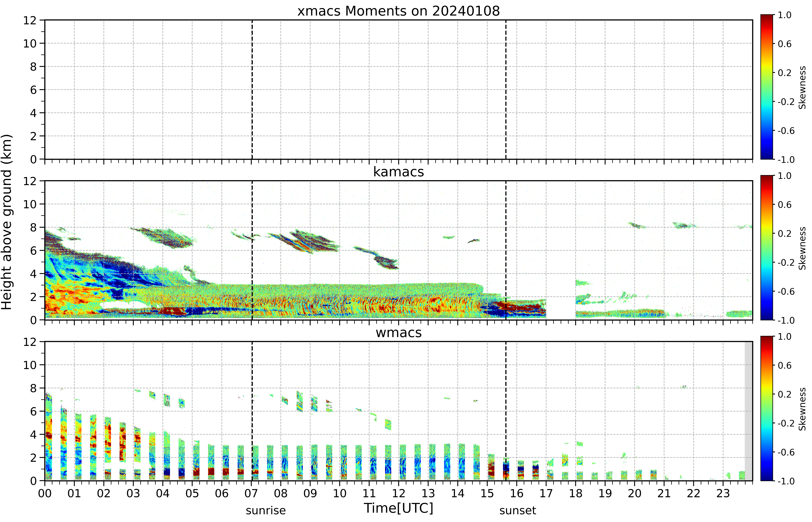
Task: Click the sunrise dashed line in the wmacs panel
Action: tap(252, 411)
